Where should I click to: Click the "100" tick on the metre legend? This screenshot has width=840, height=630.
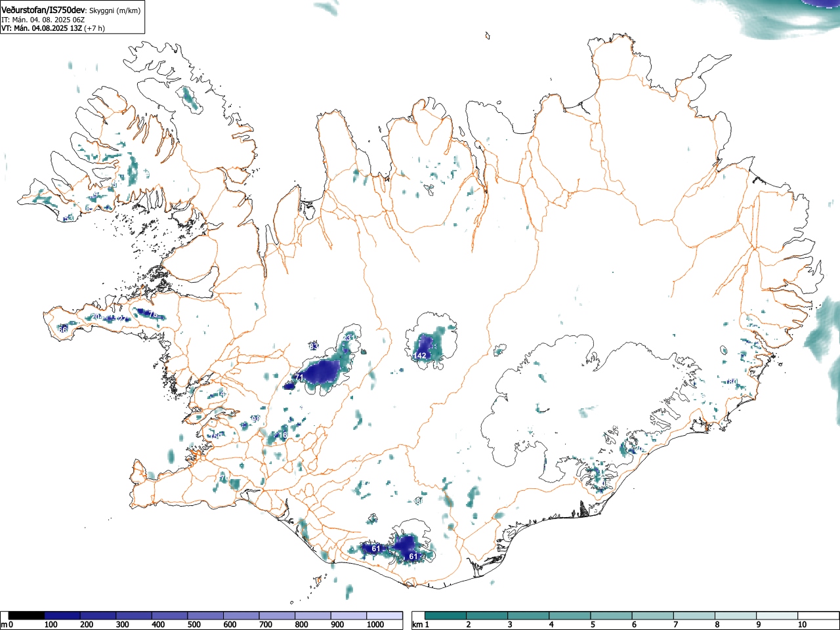(x=51, y=625)
